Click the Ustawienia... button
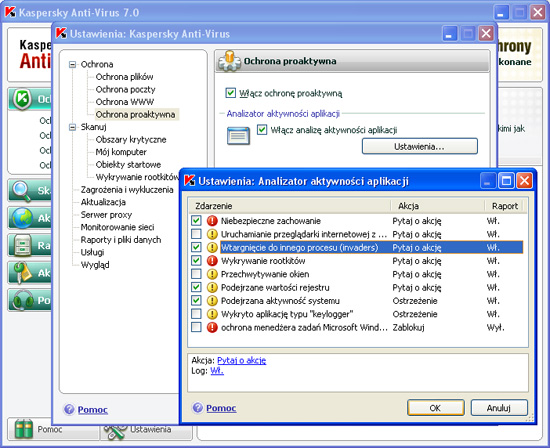Viewport: 550px width, 448px height. [x=420, y=146]
